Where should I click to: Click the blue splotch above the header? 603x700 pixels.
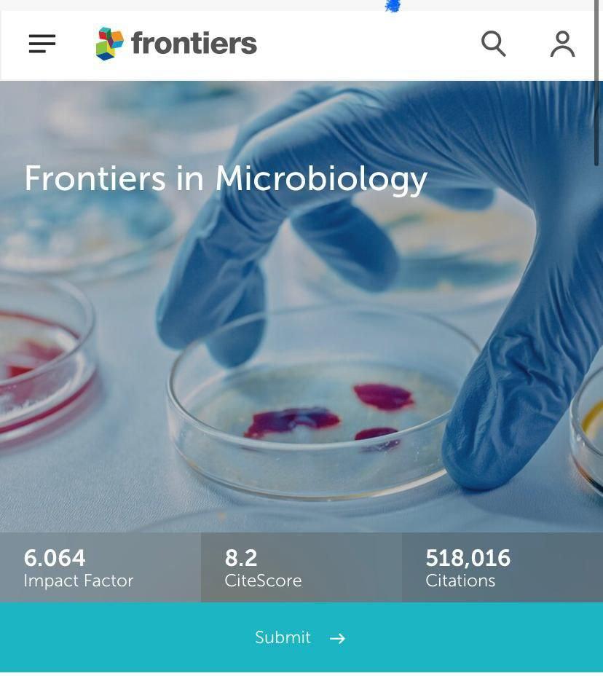[393, 7]
